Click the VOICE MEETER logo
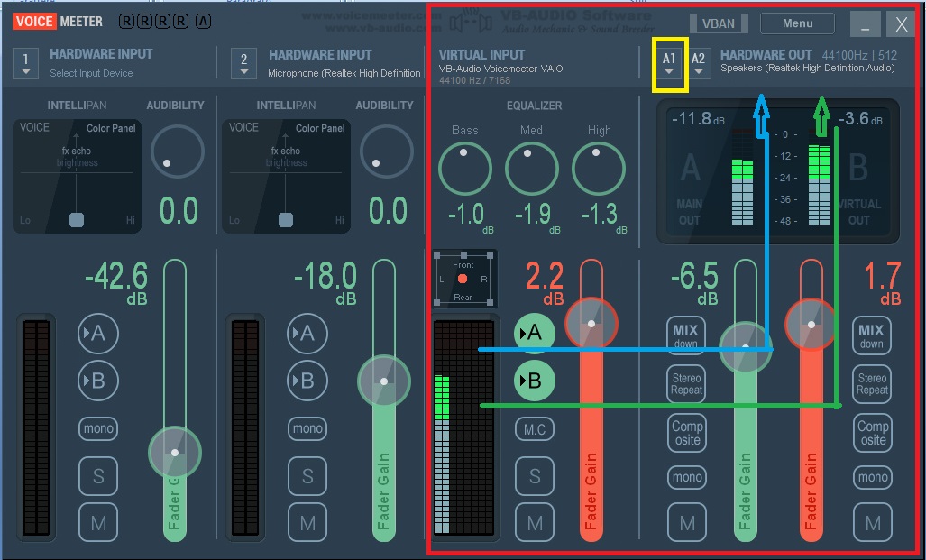Viewport: 926px width, 560px height. coord(58,22)
